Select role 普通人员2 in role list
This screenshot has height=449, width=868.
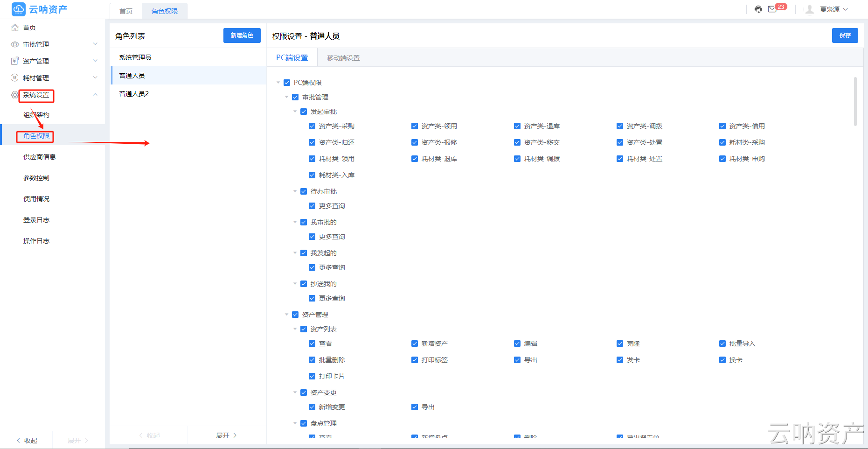[x=188, y=94]
